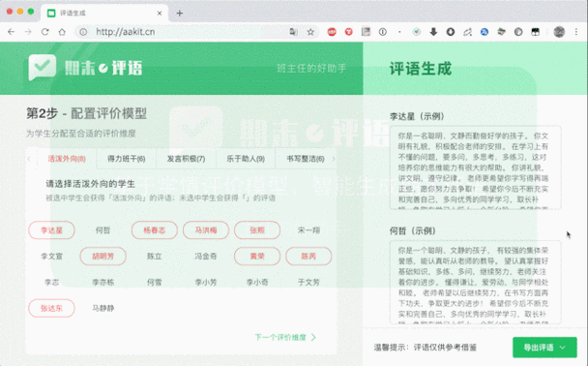
Task: Switch to the 活泼外向(8) tab
Action: pyautogui.click(x=67, y=159)
